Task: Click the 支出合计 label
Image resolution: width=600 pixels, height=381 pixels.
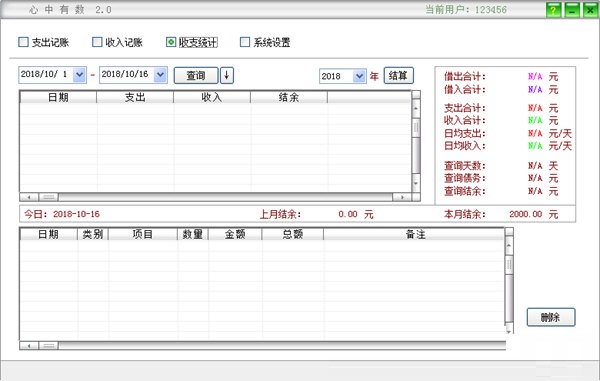Action: 465,108
